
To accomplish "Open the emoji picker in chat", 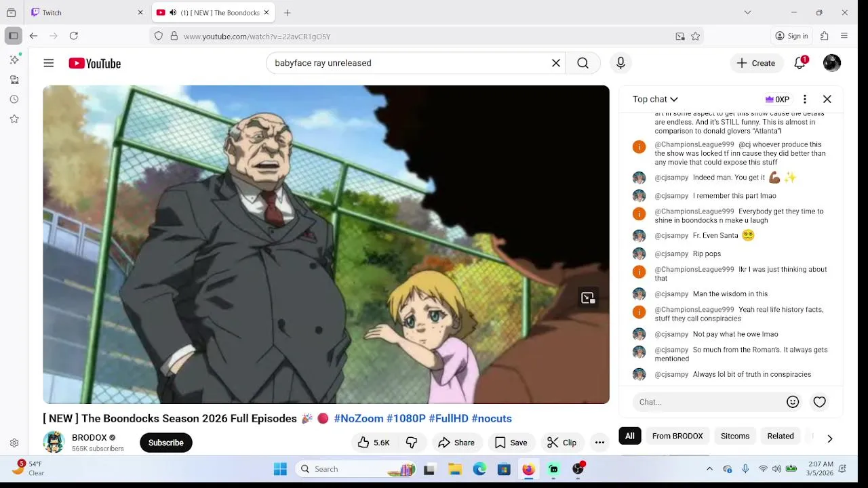I will pos(793,402).
